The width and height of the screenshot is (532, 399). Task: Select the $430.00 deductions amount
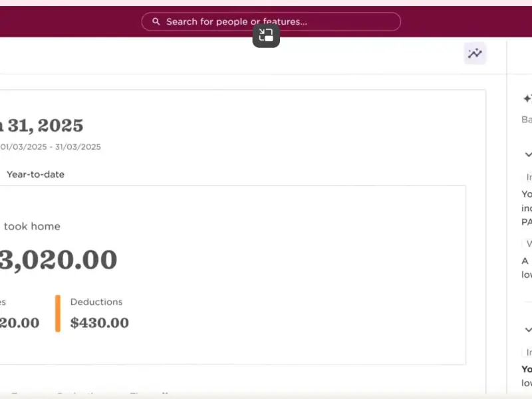(100, 323)
